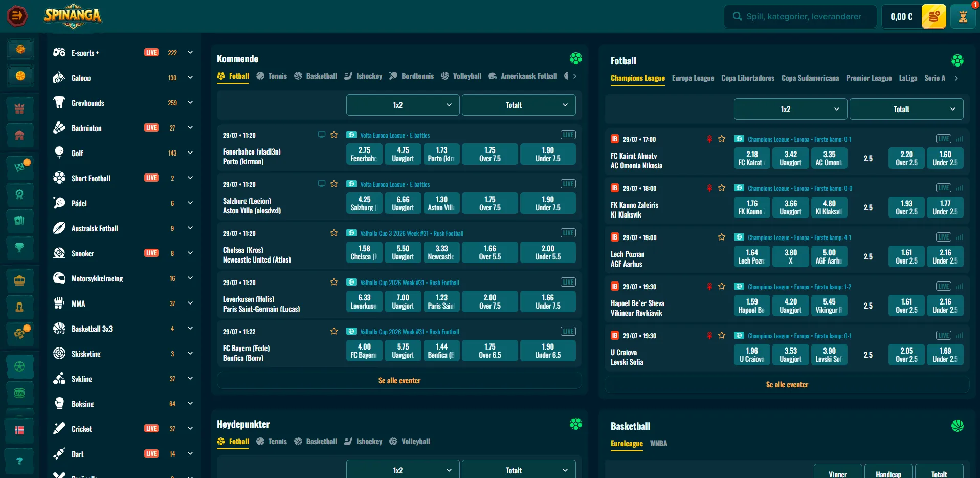The width and height of the screenshot is (980, 478).
Task: Expand the Sykling category chevron
Action: pyautogui.click(x=190, y=379)
